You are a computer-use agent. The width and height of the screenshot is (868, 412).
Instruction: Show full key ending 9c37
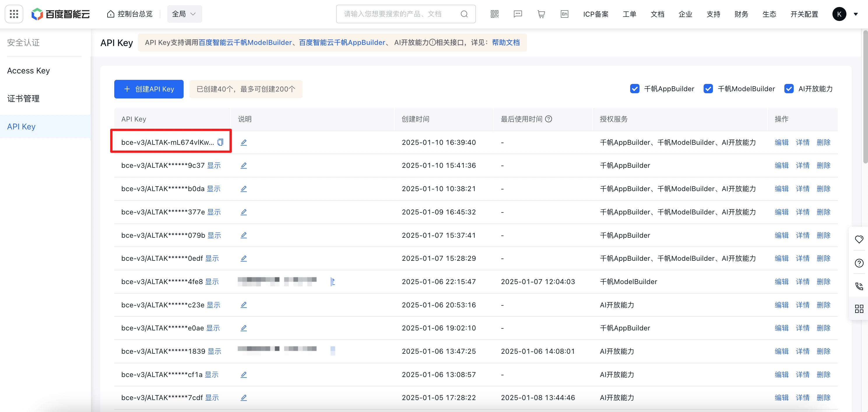tap(214, 165)
